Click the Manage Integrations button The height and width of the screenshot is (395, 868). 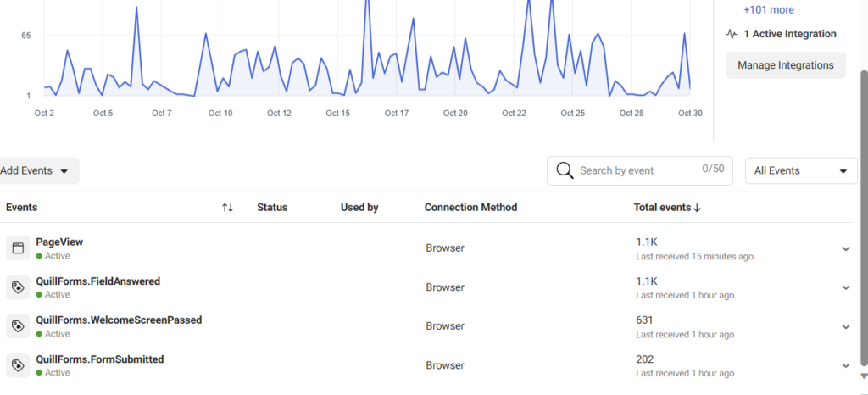pos(786,65)
